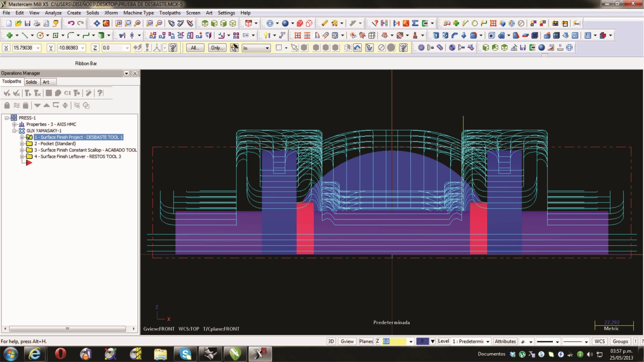Open the line style selector dropdown
Viewport: 644px width, 362px height.
557,342
